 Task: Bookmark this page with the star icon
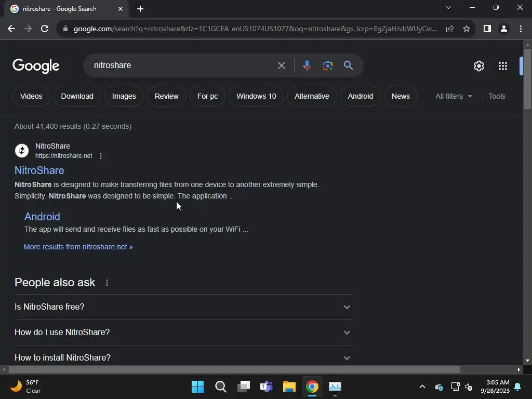pos(467,29)
